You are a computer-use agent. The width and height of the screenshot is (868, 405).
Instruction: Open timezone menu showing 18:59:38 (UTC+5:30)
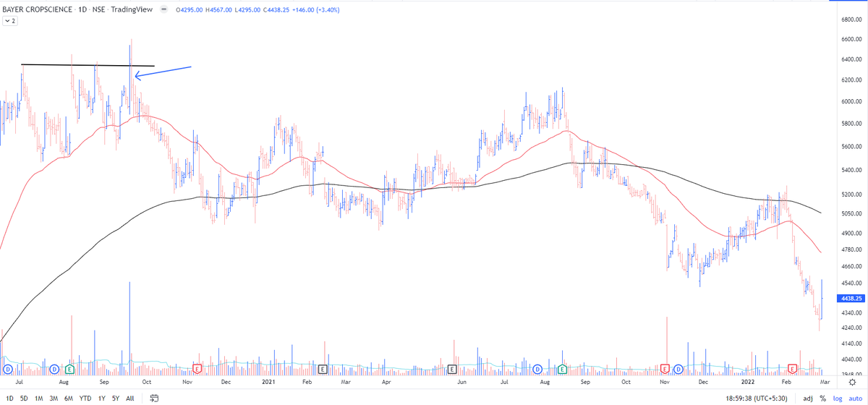(758, 398)
